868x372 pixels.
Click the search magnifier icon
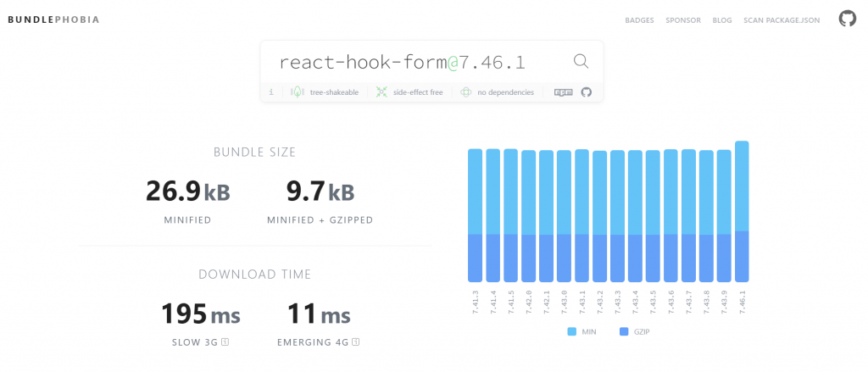tap(581, 61)
